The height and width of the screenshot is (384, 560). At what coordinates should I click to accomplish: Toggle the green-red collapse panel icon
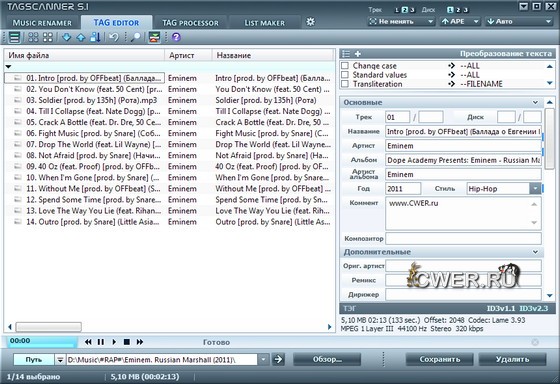(x=154, y=37)
